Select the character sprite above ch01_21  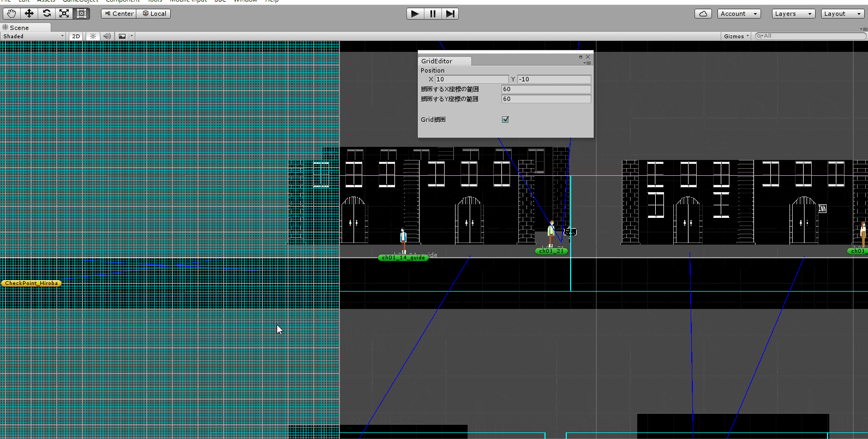(x=552, y=234)
